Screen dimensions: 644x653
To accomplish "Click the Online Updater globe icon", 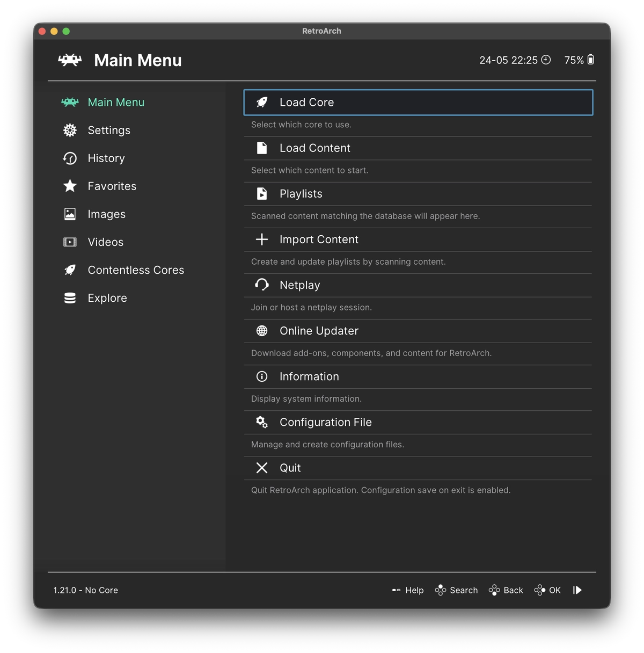I will [x=262, y=331].
